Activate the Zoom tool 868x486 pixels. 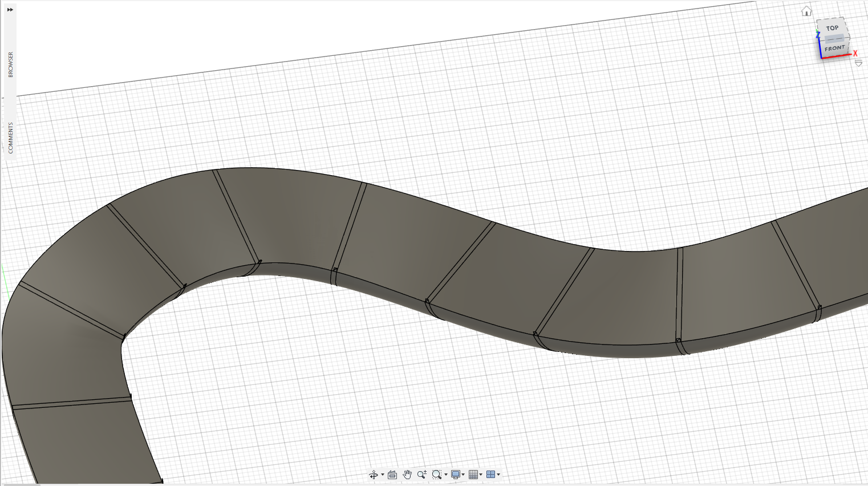pos(422,474)
